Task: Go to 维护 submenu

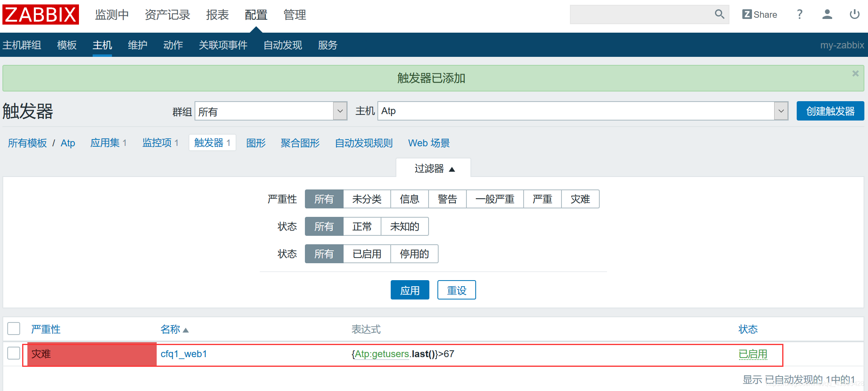Action: click(138, 45)
